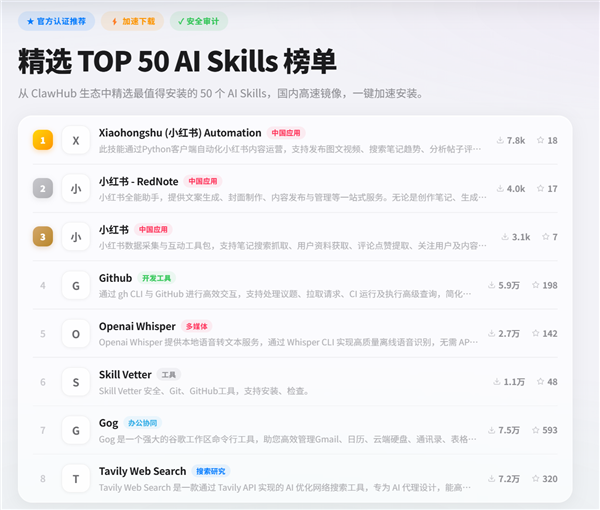
Task: Click the rank number 8
Action: tap(43, 479)
